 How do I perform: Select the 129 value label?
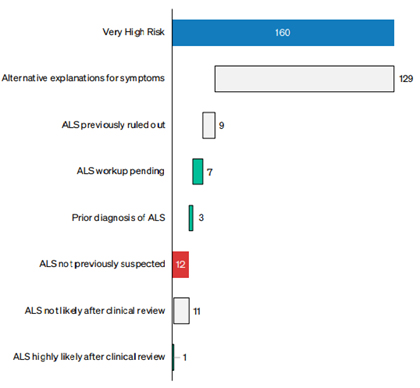tap(406, 79)
